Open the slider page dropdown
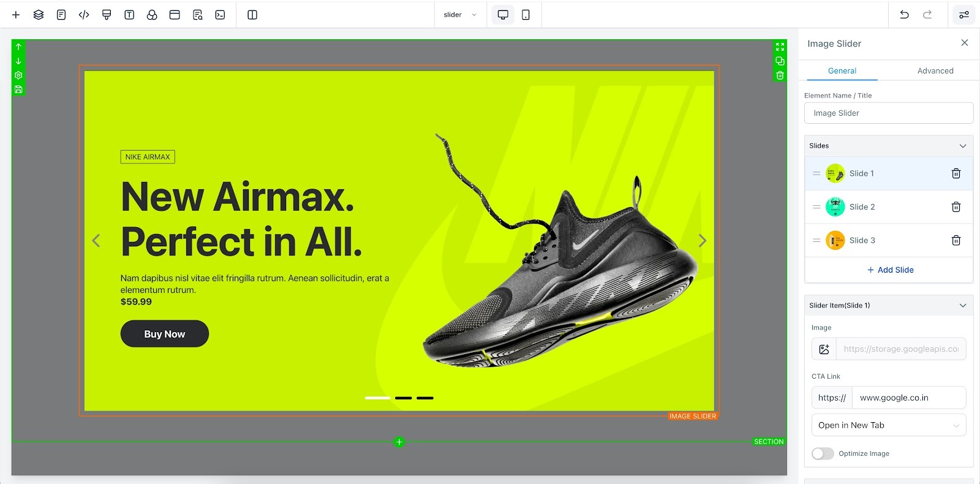 [460, 15]
